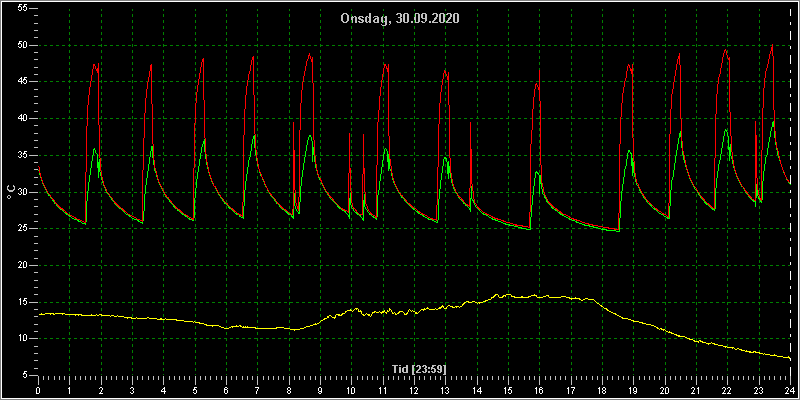Click the °C axis unit label
The width and height of the screenshot is (800, 400).
[x=10, y=192]
